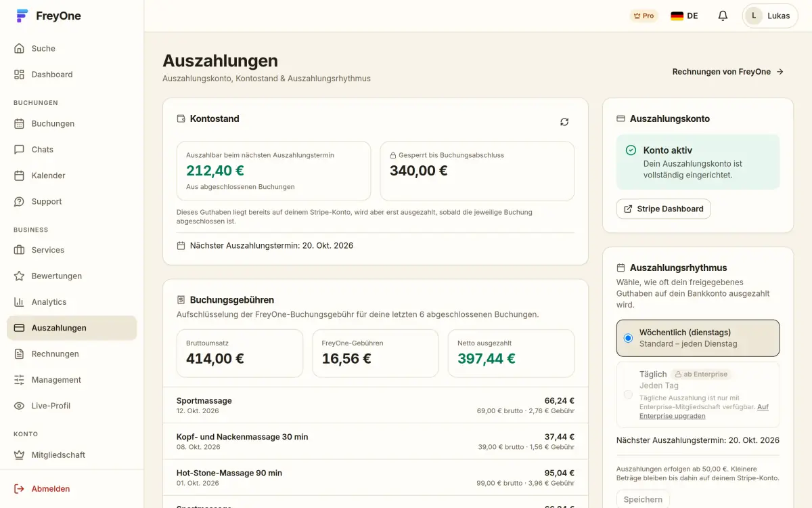
Task: Open Support in the sidebar
Action: (72, 202)
